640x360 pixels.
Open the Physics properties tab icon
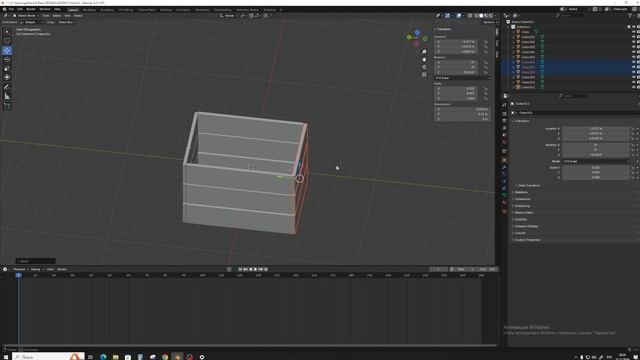click(504, 181)
